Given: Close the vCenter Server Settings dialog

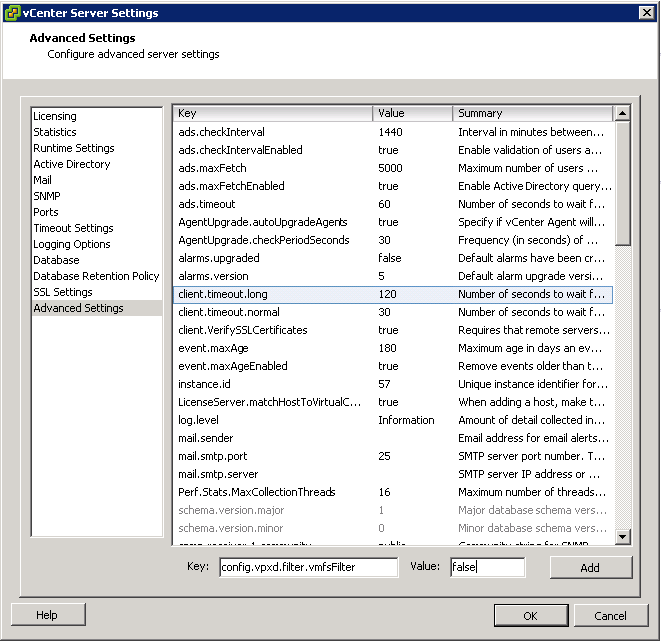Looking at the screenshot, I should [x=647, y=13].
